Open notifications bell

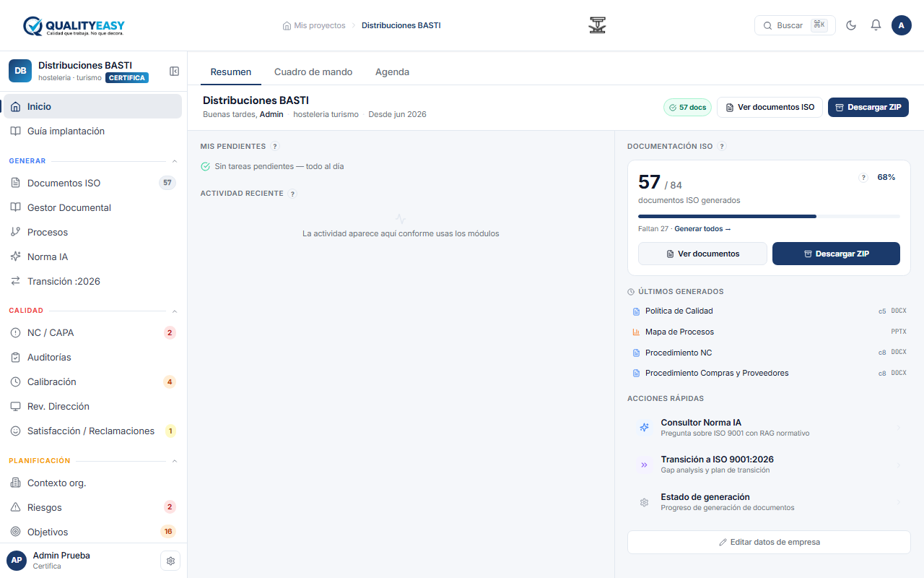coord(876,25)
